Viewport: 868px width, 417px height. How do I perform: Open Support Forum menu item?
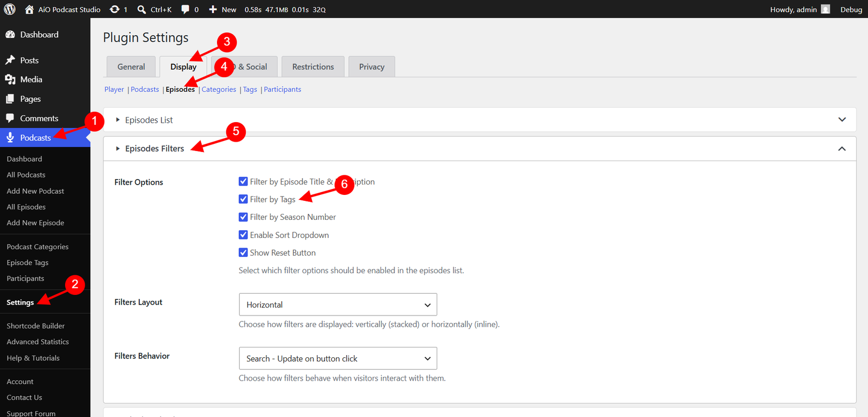(31, 413)
